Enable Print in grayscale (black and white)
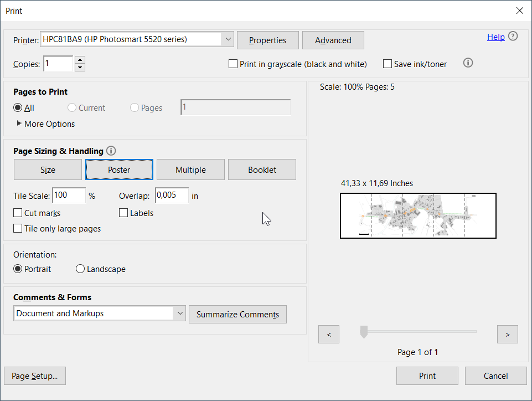The image size is (532, 401). [x=233, y=64]
